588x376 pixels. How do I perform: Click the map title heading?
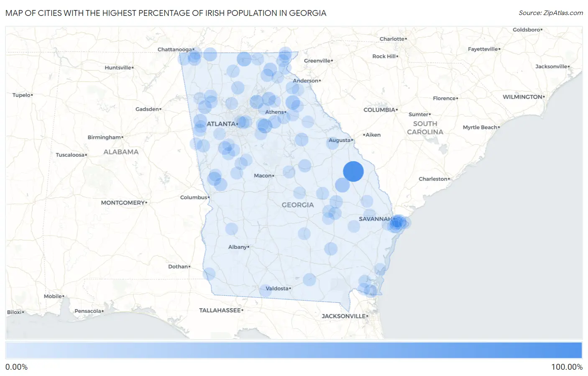166,13
